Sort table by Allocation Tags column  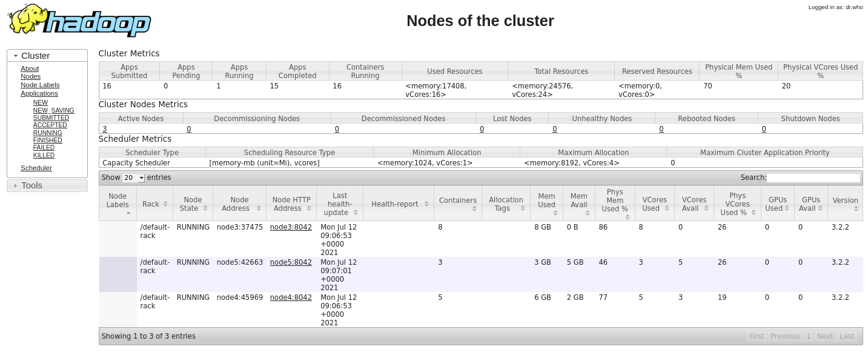tap(506, 203)
